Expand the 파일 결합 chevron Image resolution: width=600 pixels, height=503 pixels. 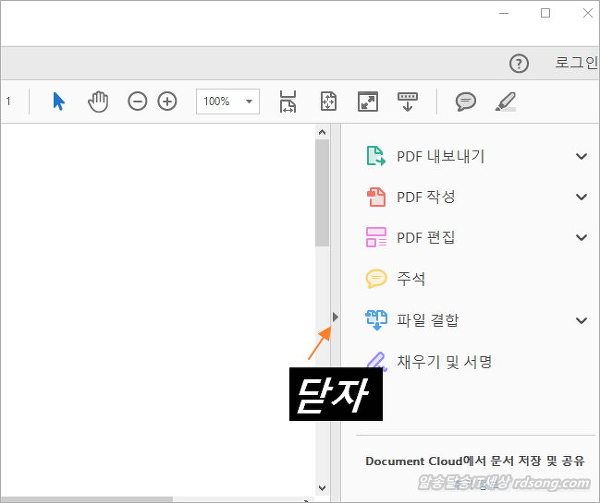pyautogui.click(x=582, y=320)
